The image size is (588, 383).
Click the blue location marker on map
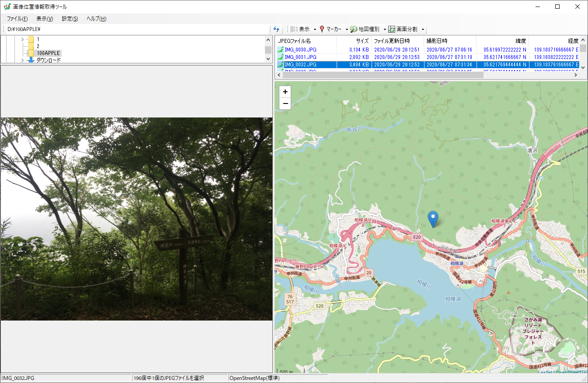pos(433,219)
